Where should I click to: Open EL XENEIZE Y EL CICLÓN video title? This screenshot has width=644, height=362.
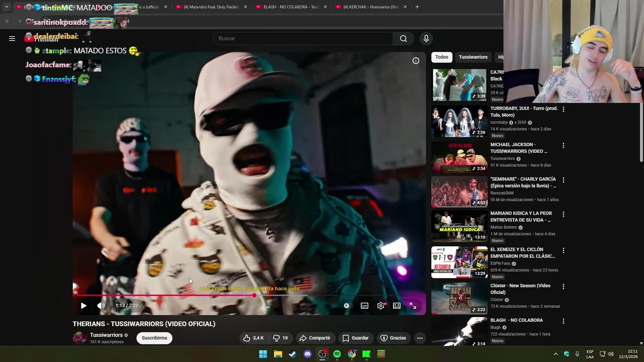(x=523, y=252)
